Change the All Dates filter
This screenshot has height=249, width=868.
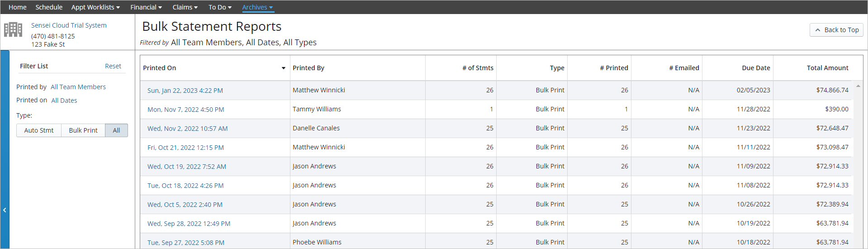pyautogui.click(x=64, y=101)
